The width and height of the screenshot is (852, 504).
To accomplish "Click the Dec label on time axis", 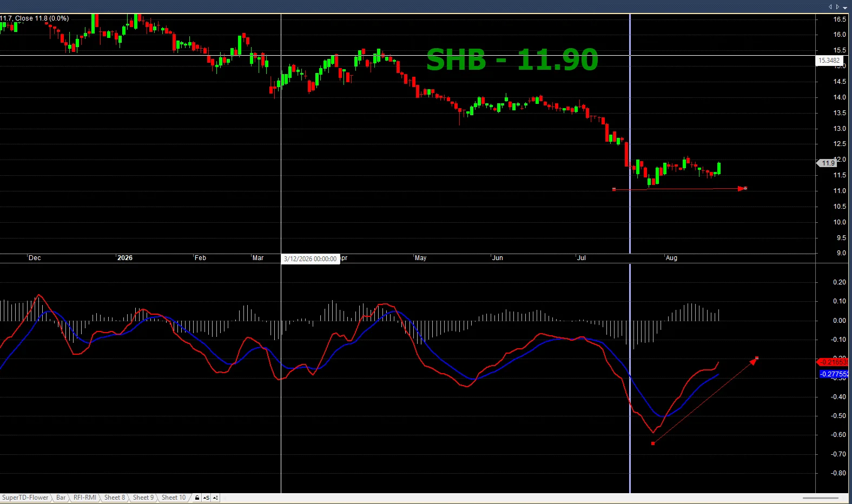I will pos(35,258).
